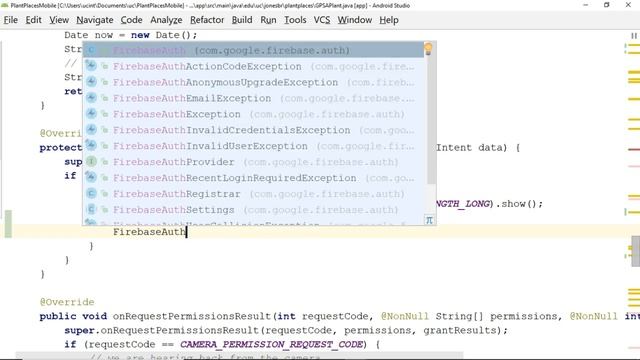Viewport: 640px width, 360px height.
Task: Open the Refactor menu
Action: point(207,20)
